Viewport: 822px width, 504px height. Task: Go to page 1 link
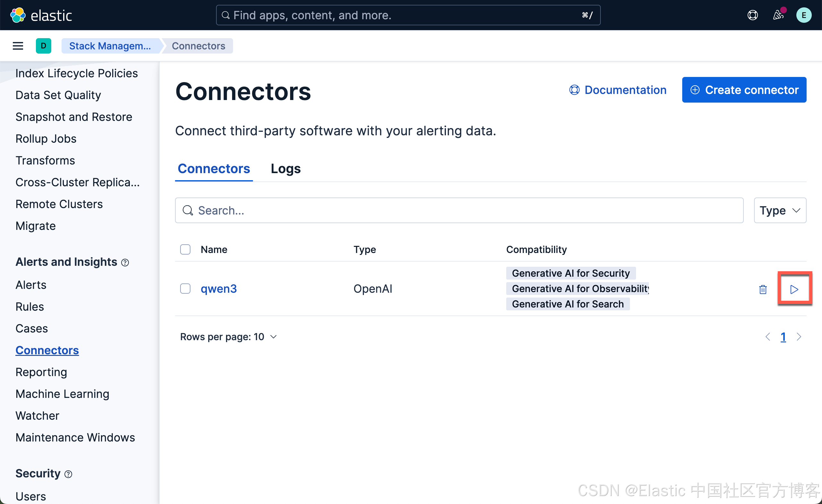(x=783, y=337)
